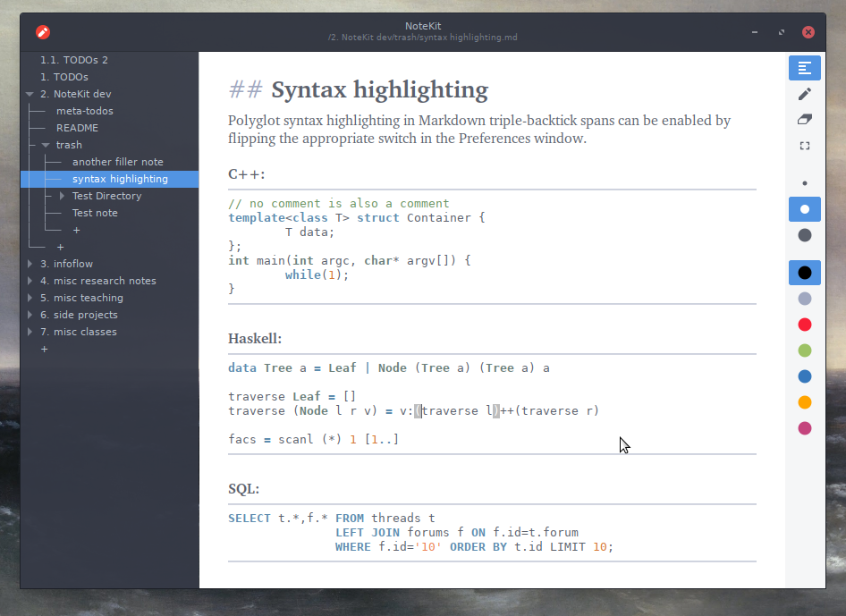
Task: Select the 'syntax highlighting' note
Action: [x=109, y=179]
